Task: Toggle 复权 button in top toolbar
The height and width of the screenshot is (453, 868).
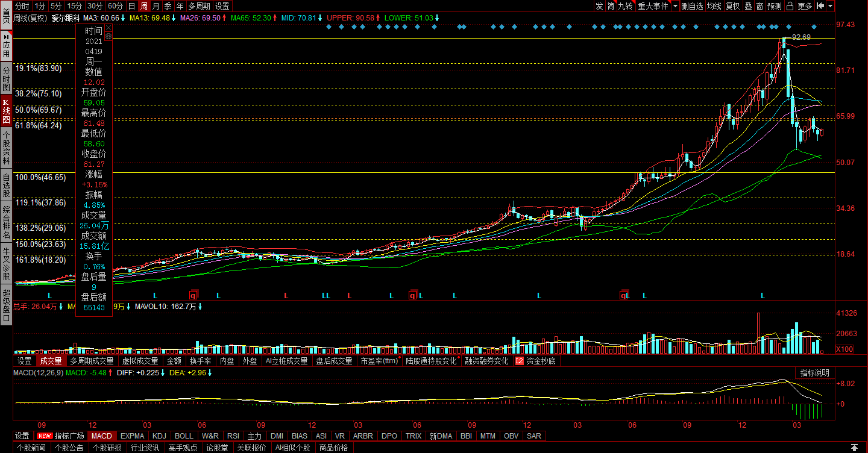Action: (x=733, y=6)
